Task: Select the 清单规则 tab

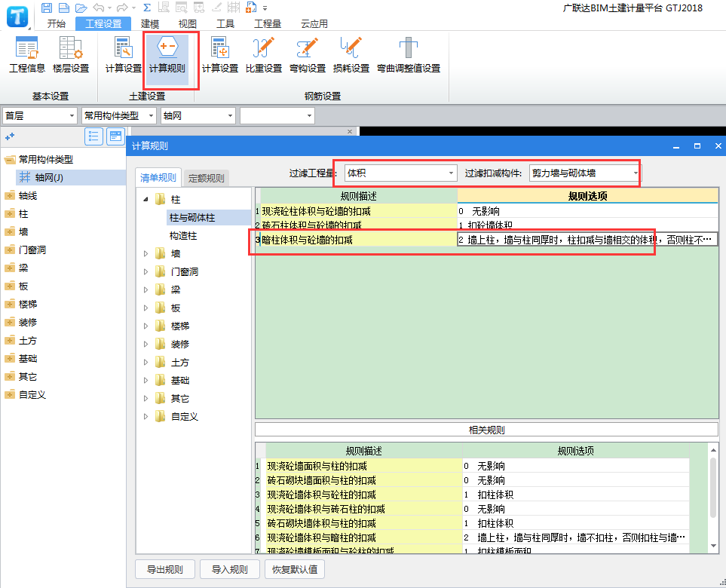Action: [158, 178]
